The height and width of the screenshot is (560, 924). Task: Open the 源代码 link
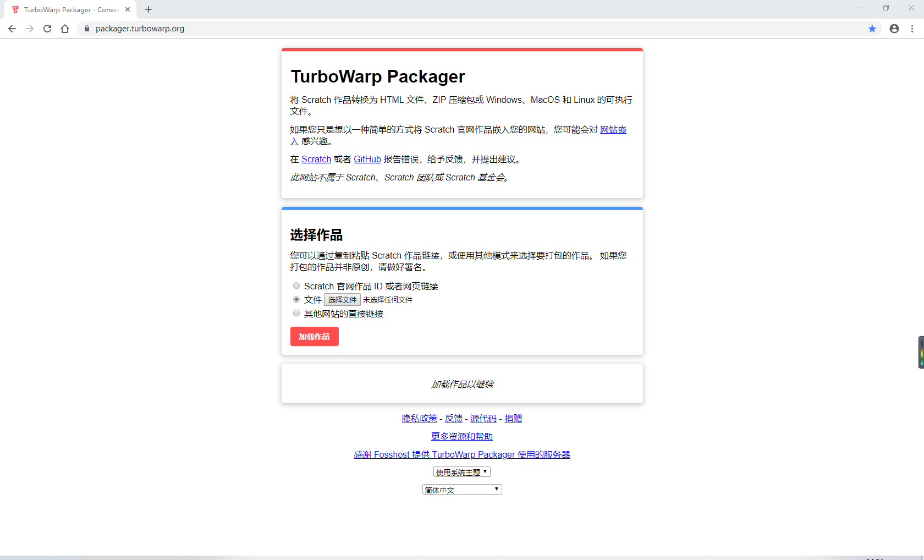click(483, 419)
